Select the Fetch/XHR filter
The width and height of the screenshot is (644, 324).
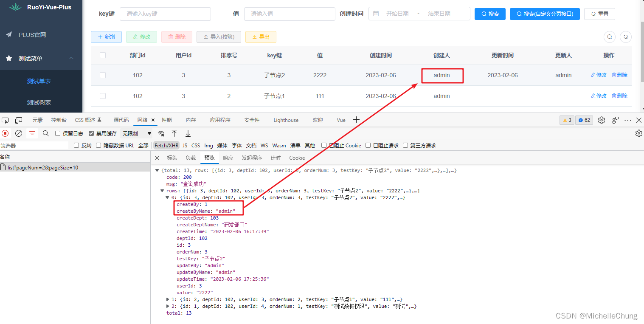[166, 145]
